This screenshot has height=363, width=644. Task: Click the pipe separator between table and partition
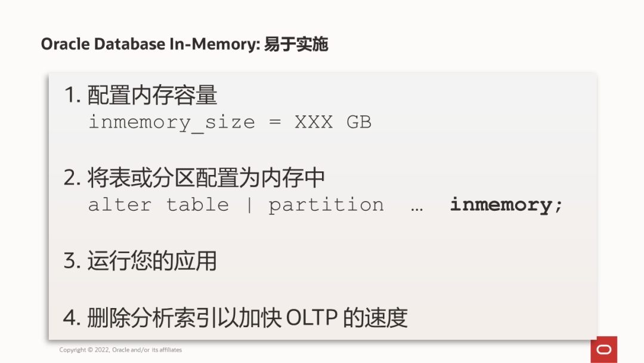pos(249,205)
